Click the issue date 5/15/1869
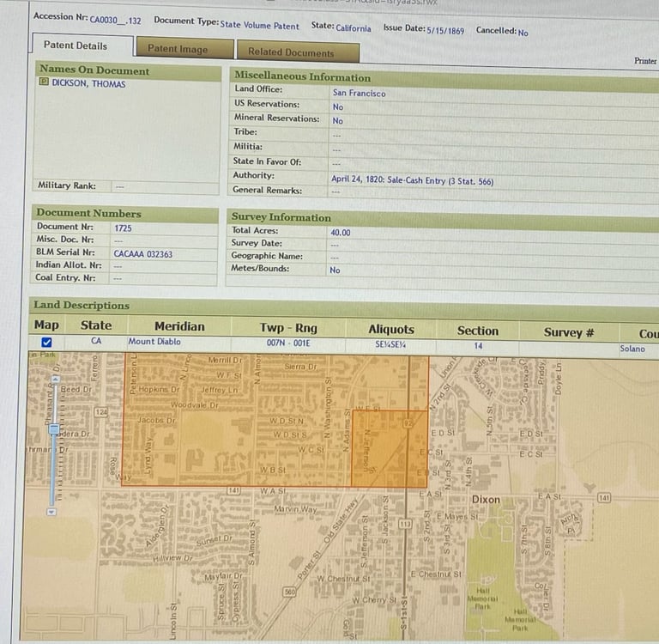 pos(445,31)
